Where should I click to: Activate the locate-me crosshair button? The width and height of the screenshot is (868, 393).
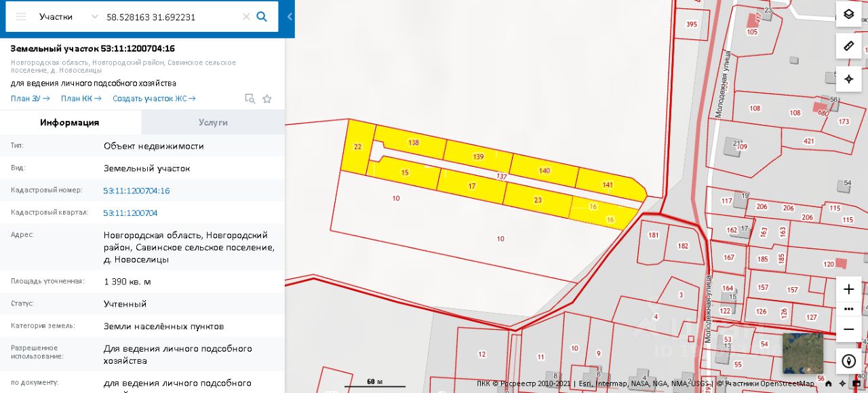[848, 79]
